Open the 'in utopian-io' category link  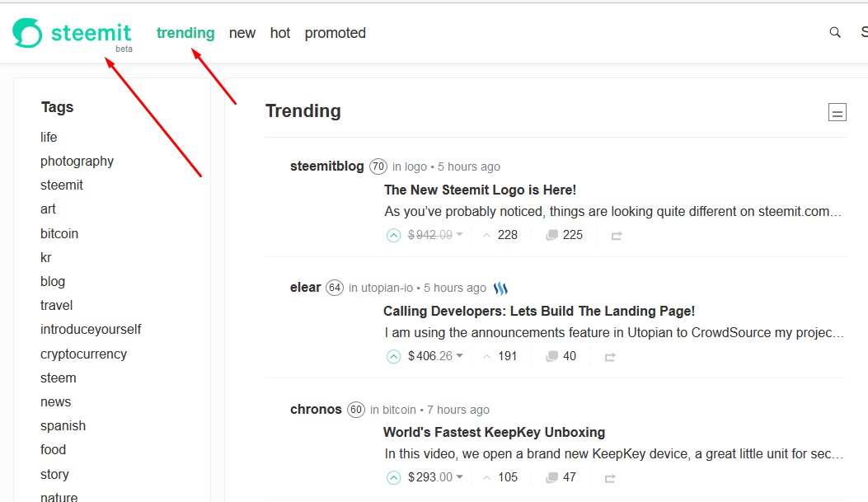pyautogui.click(x=381, y=288)
